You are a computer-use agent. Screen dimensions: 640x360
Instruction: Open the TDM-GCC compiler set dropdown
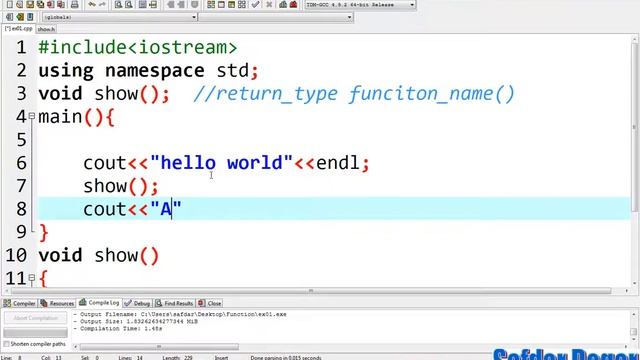coord(360,4)
